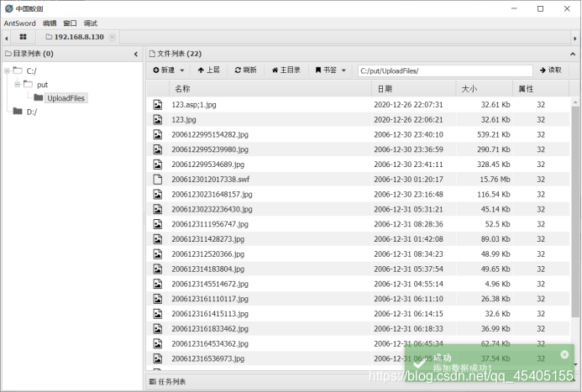This screenshot has width=582, height=392.
Task: Open the 窗口 menu
Action: click(70, 24)
